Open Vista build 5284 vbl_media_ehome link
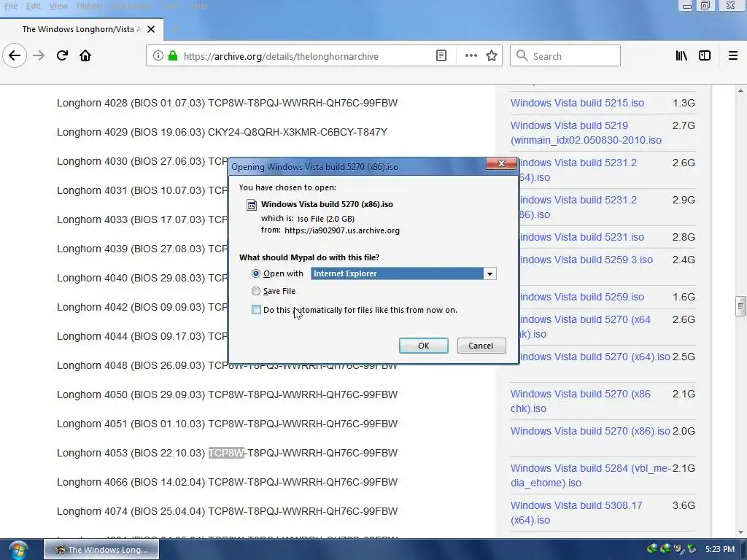Viewport: 747px width, 560px height. 591,475
